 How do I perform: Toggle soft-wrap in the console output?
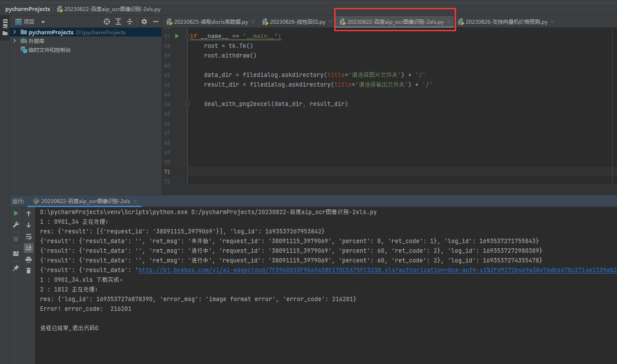[29, 237]
